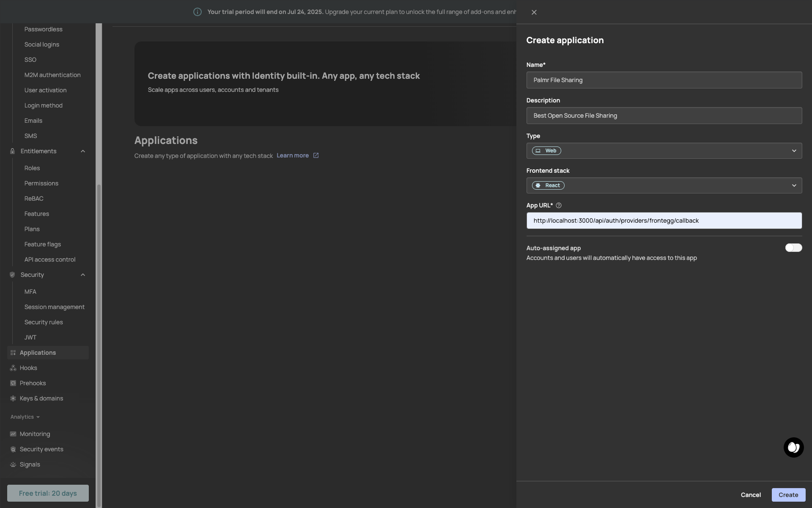Click the Free trial: 20 days button
Viewport: 812px width, 508px height.
[48, 493]
